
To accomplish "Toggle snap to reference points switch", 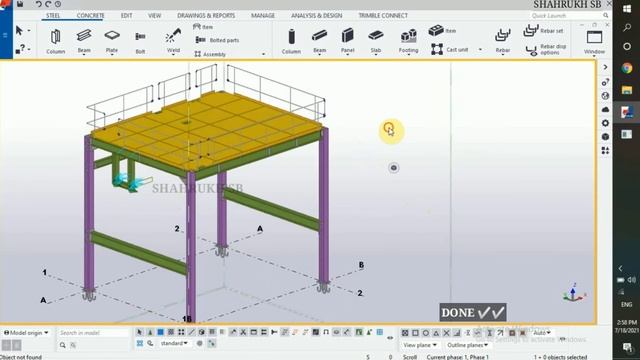I will 405,333.
